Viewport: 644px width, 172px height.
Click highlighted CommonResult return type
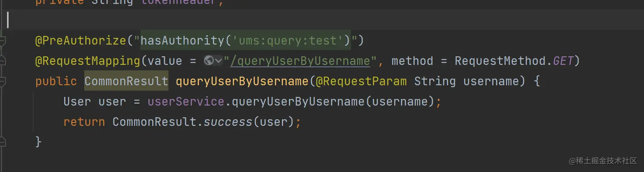(126, 81)
